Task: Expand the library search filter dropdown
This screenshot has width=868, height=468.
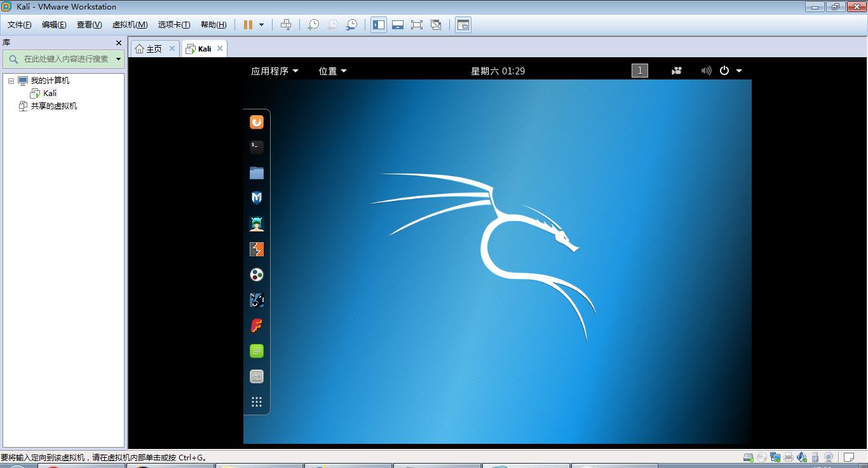Action: [118, 59]
